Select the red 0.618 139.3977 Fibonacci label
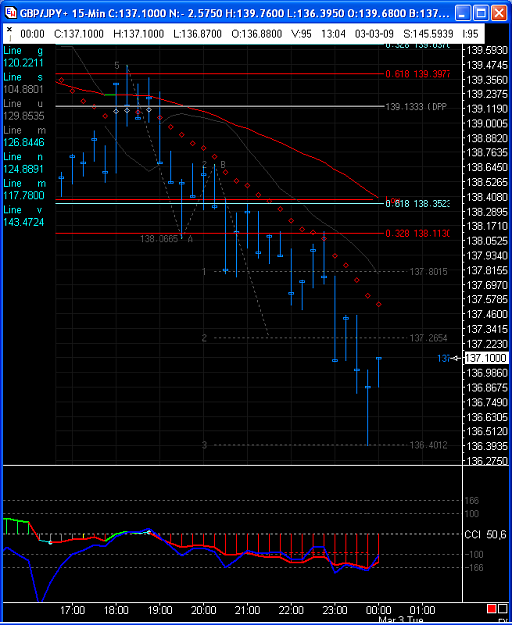 [x=418, y=74]
